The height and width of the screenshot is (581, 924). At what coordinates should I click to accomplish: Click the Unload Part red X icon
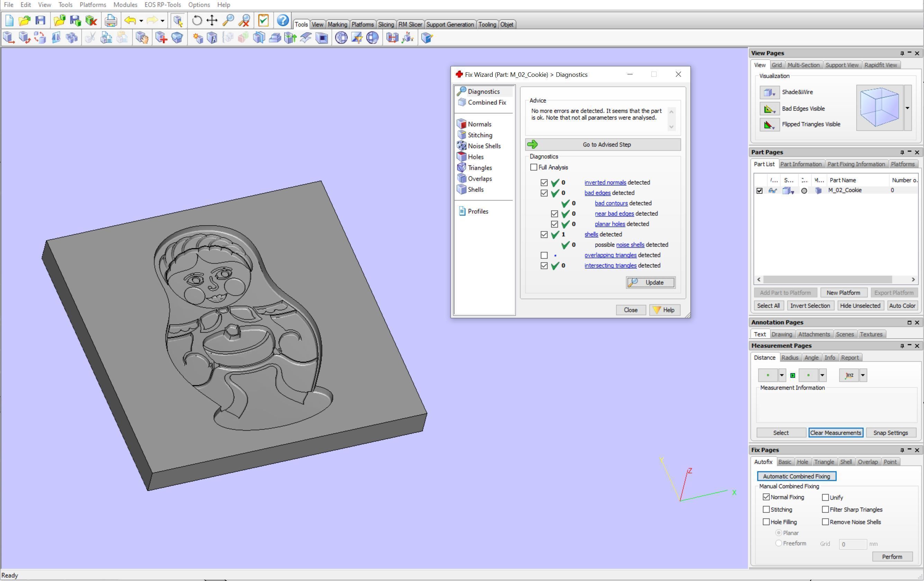coord(91,20)
